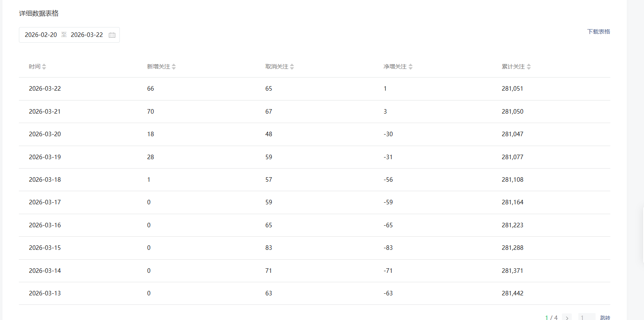Image resolution: width=644 pixels, height=320 pixels.
Task: Change the end date 2026-03-22 in picker
Action: (87, 35)
